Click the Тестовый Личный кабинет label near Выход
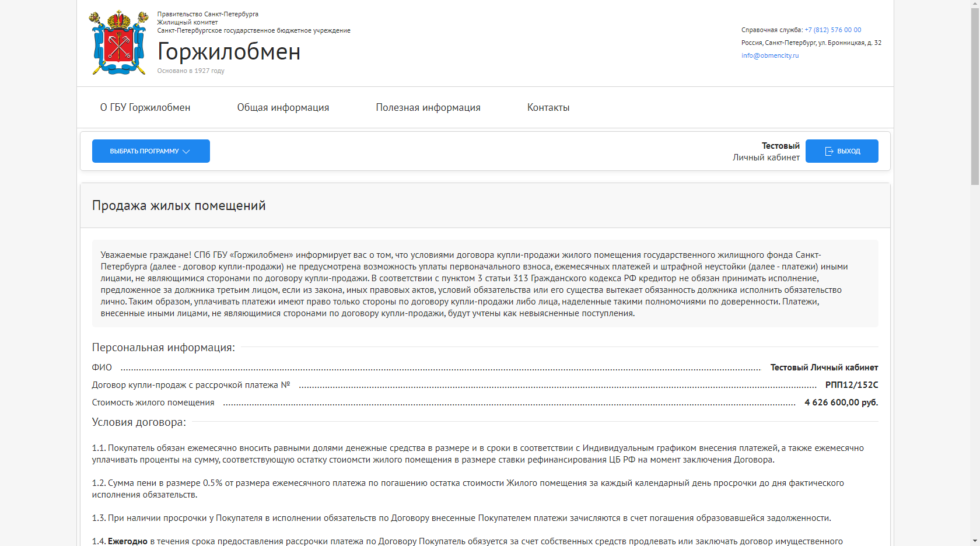The image size is (980, 546). coord(766,152)
